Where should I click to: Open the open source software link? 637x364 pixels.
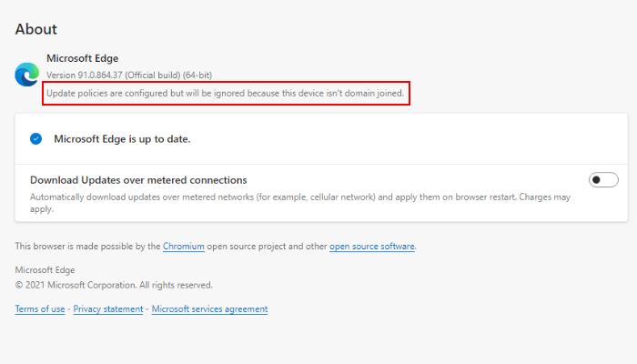[371, 247]
